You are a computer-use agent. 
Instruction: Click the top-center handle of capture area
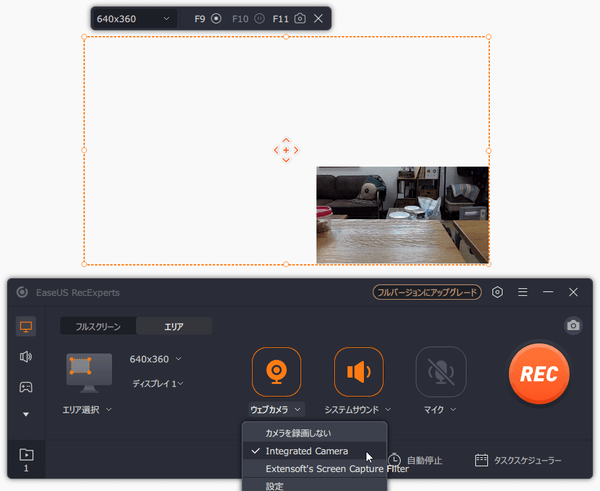point(286,37)
